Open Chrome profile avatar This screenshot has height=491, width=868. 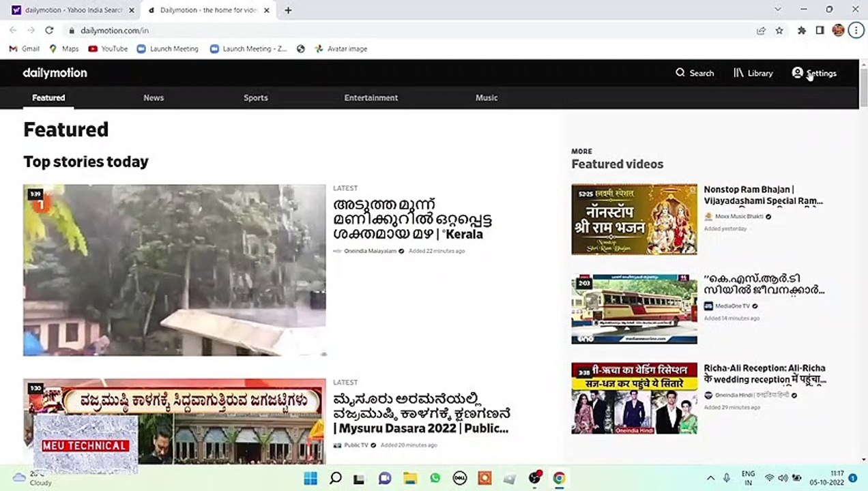pyautogui.click(x=839, y=31)
